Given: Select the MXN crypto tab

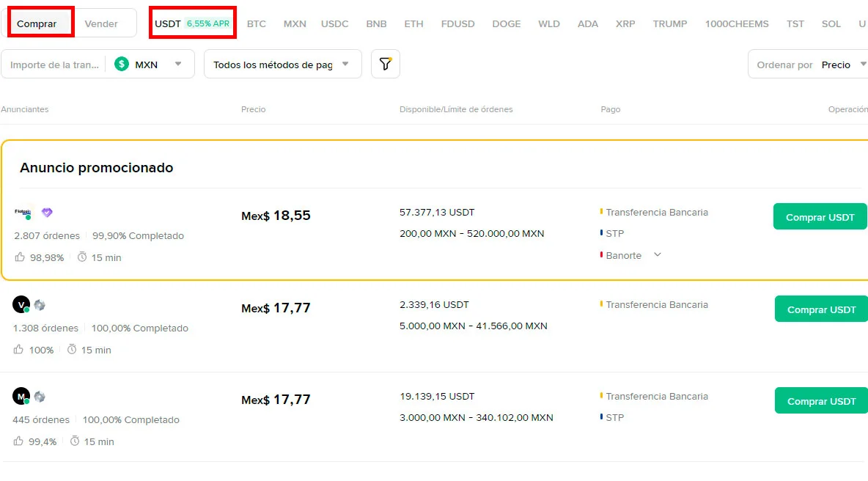Looking at the screenshot, I should [295, 23].
